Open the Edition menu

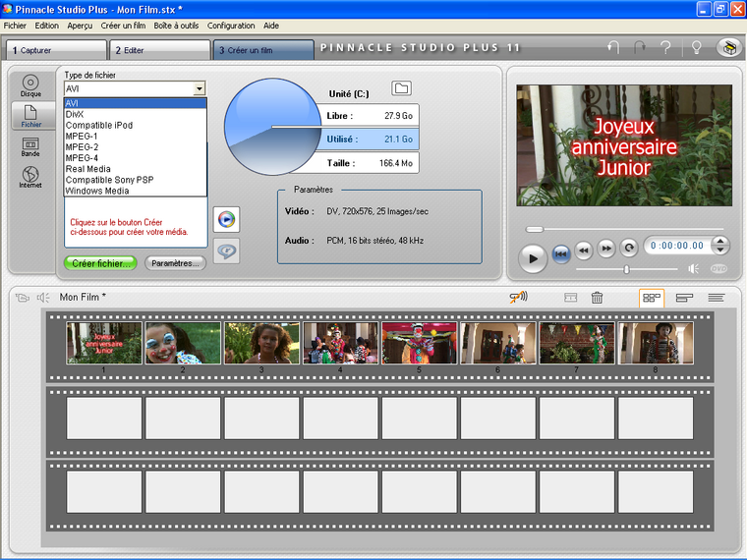47,26
